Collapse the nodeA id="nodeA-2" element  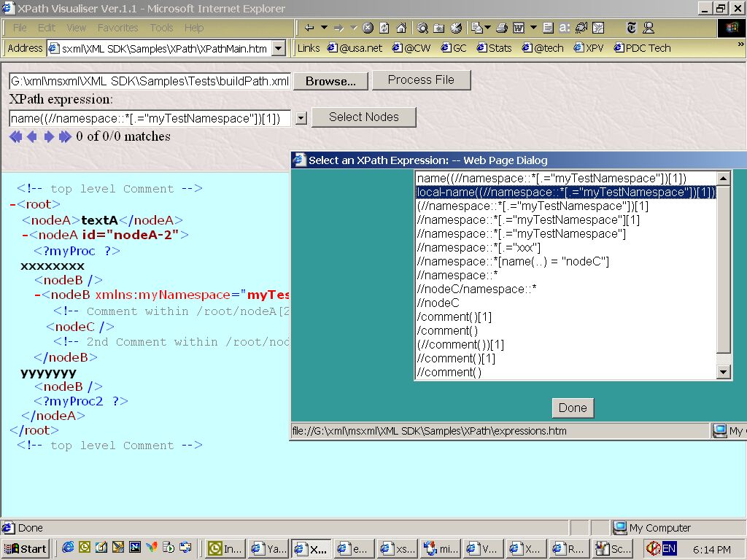[25, 236]
